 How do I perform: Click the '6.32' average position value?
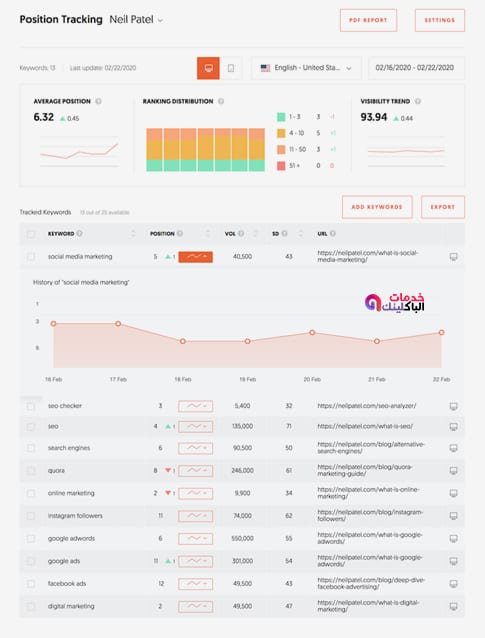click(x=44, y=117)
